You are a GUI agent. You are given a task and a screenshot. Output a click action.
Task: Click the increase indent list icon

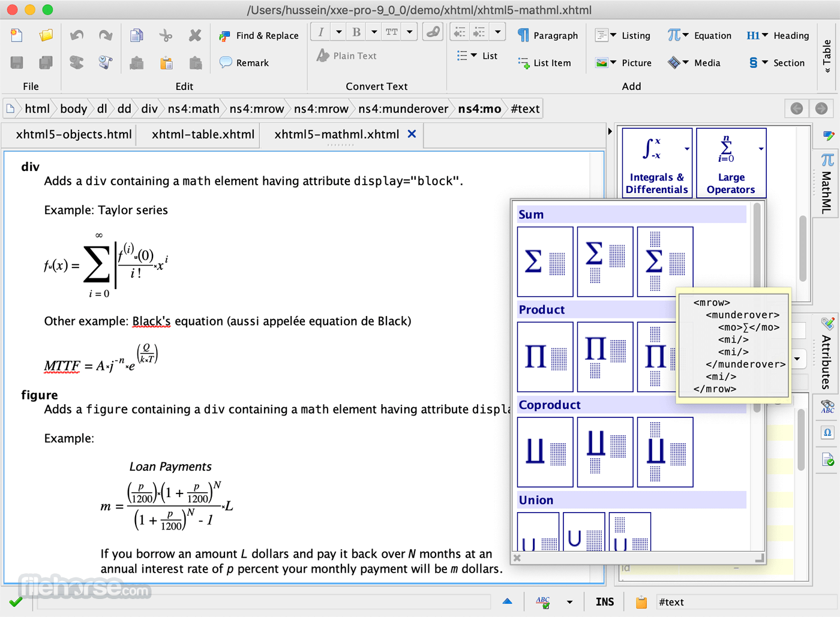479,32
